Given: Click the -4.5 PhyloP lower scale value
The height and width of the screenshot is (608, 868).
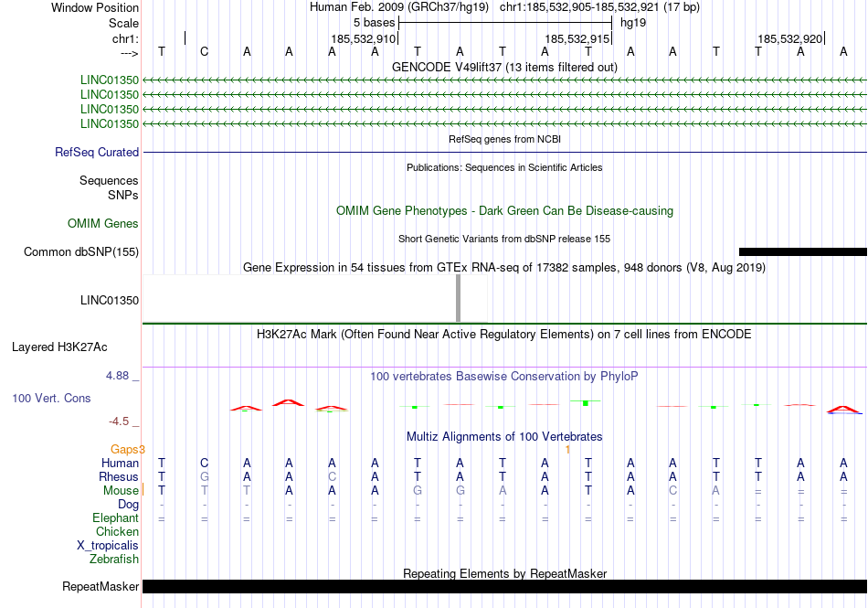Looking at the screenshot, I should pyautogui.click(x=119, y=421).
